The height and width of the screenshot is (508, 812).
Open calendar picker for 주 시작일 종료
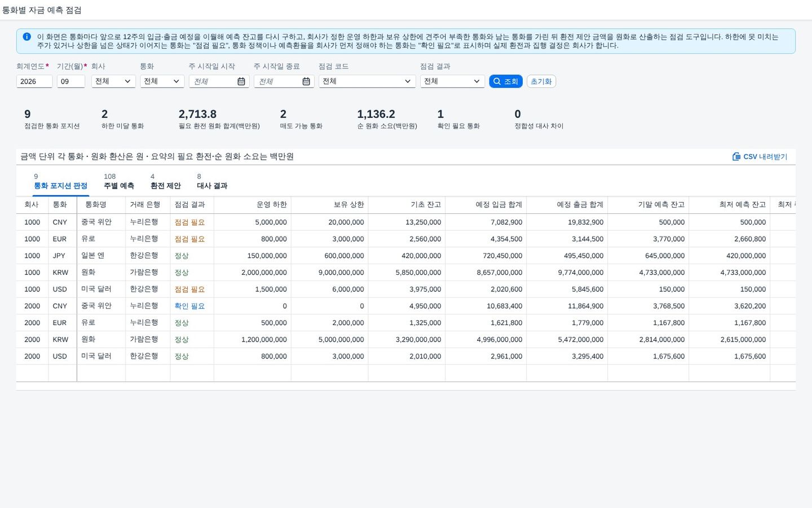click(306, 81)
